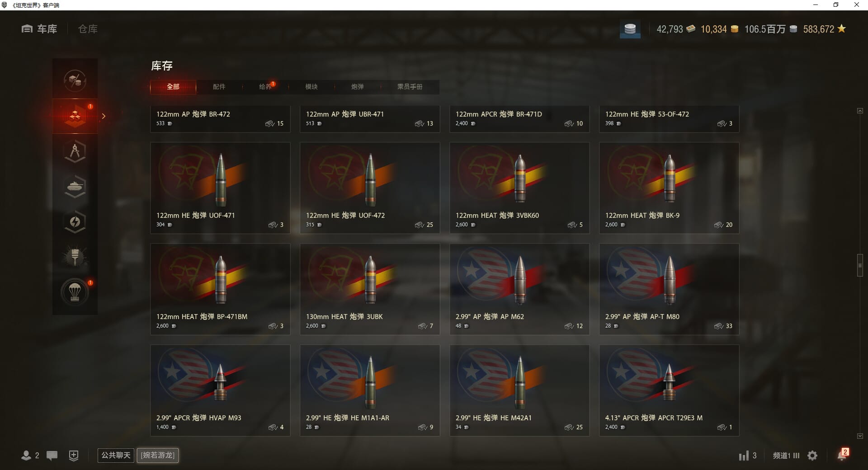Open the parachute supply drop icon
868x470 pixels.
(75, 292)
